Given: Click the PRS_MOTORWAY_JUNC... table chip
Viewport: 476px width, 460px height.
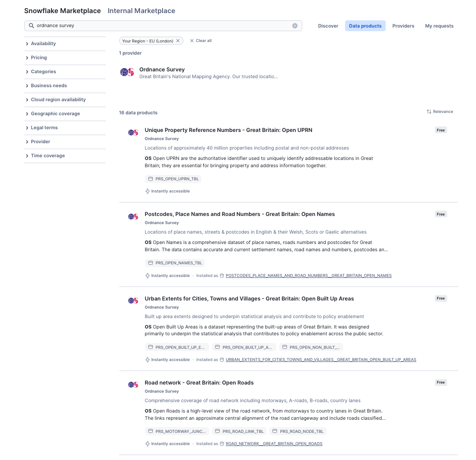Looking at the screenshot, I should pyautogui.click(x=177, y=432).
